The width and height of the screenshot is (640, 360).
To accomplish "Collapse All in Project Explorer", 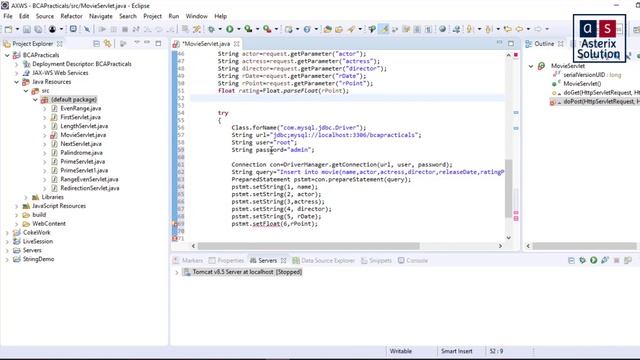I will pos(96,43).
